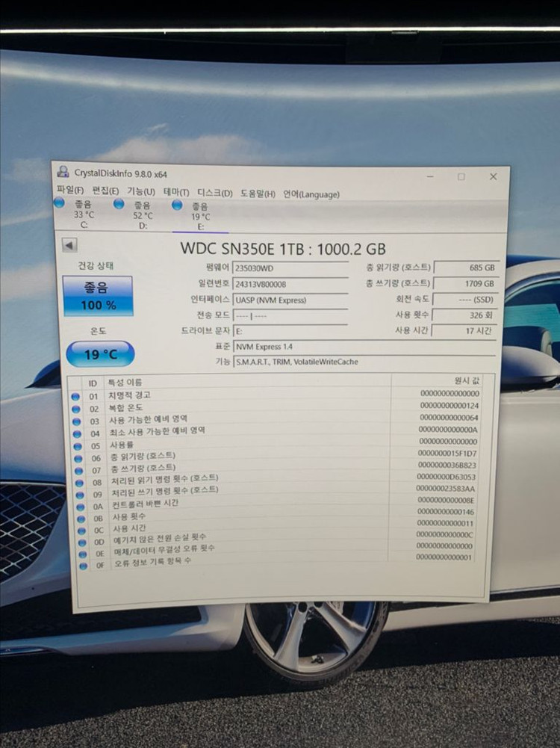The width and height of the screenshot is (560, 748).
Task: Click the total host reads value 685 GB
Action: (466, 268)
